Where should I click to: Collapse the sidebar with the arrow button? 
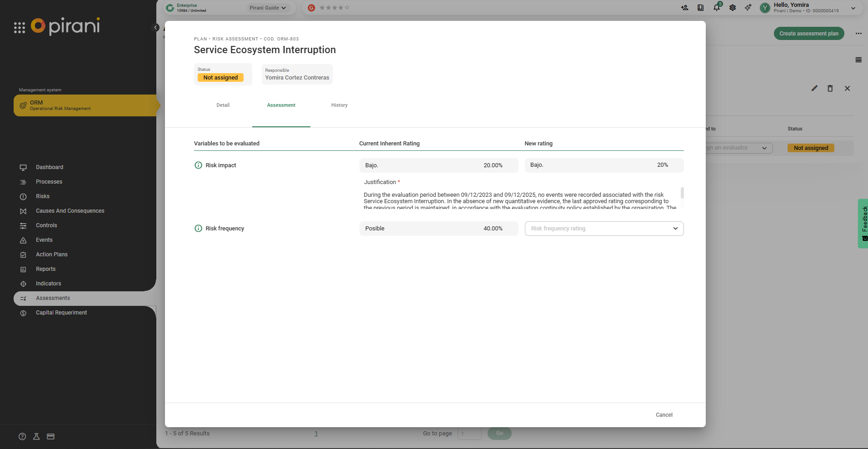155,27
